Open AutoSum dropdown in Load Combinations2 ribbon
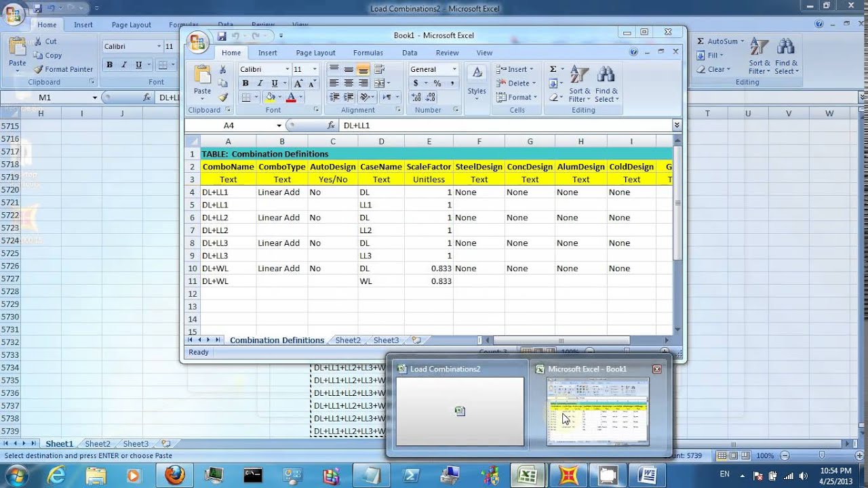The height and width of the screenshot is (488, 868). point(743,41)
